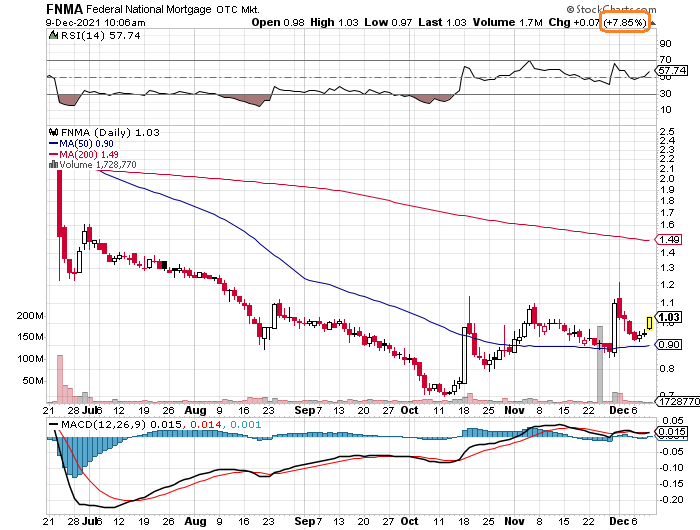Click the 0.015 MACD value tag on the axis
Image resolution: width=700 pixels, height=530 pixels.
(x=672, y=431)
